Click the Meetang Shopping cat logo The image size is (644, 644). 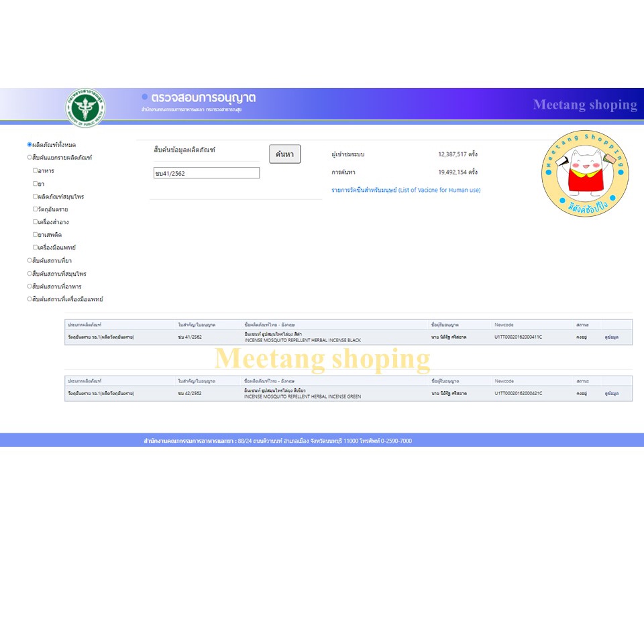click(x=585, y=174)
